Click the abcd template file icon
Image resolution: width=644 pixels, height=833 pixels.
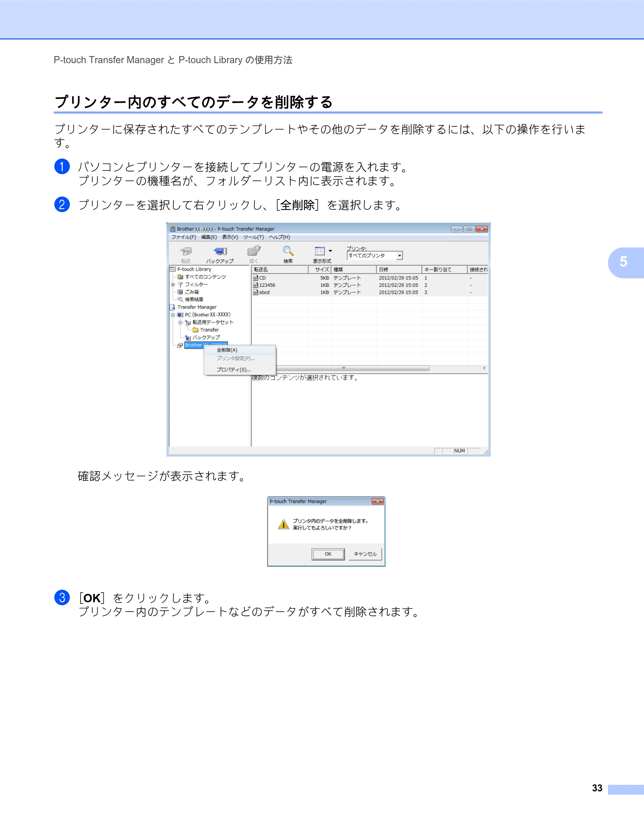coord(256,293)
